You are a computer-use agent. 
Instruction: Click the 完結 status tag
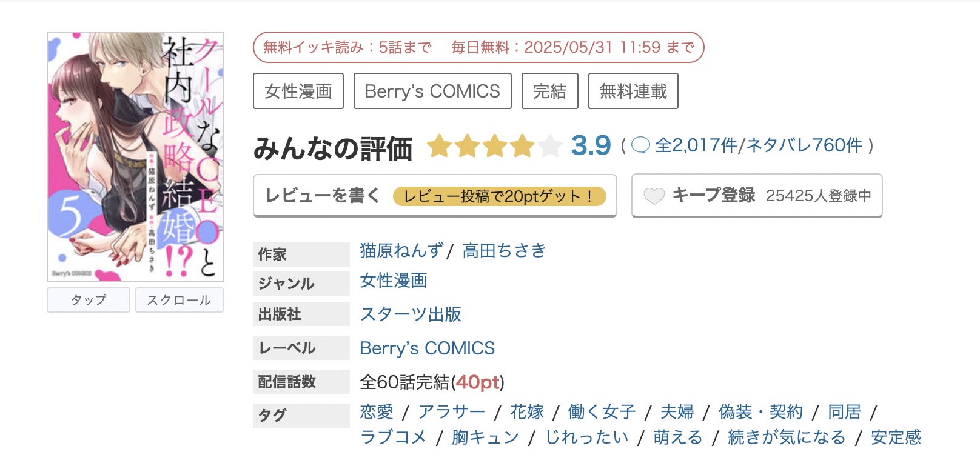click(549, 91)
